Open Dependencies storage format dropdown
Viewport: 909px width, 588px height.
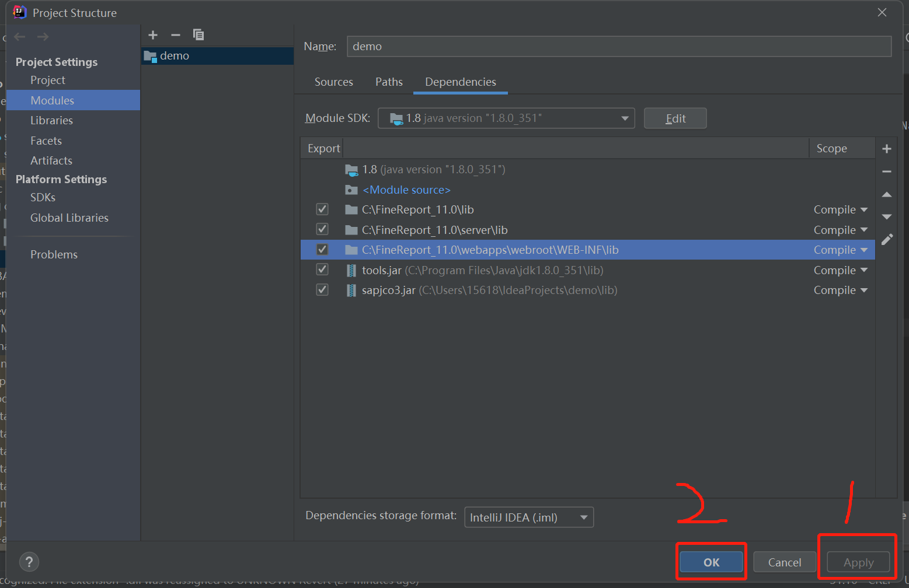tap(529, 517)
